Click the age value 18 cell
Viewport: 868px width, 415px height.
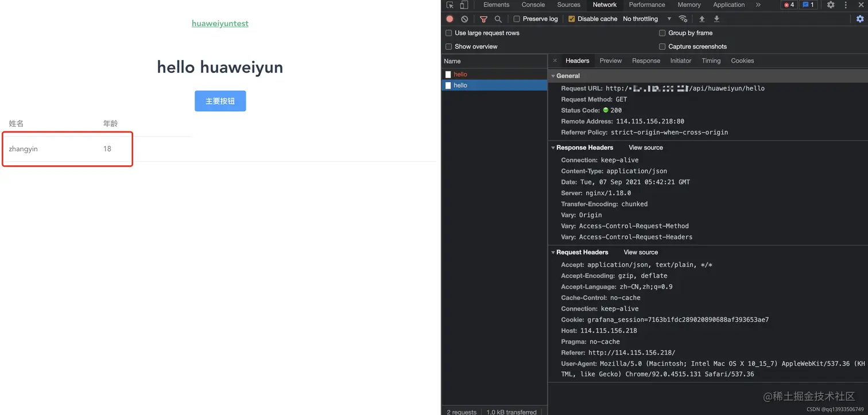coord(107,149)
